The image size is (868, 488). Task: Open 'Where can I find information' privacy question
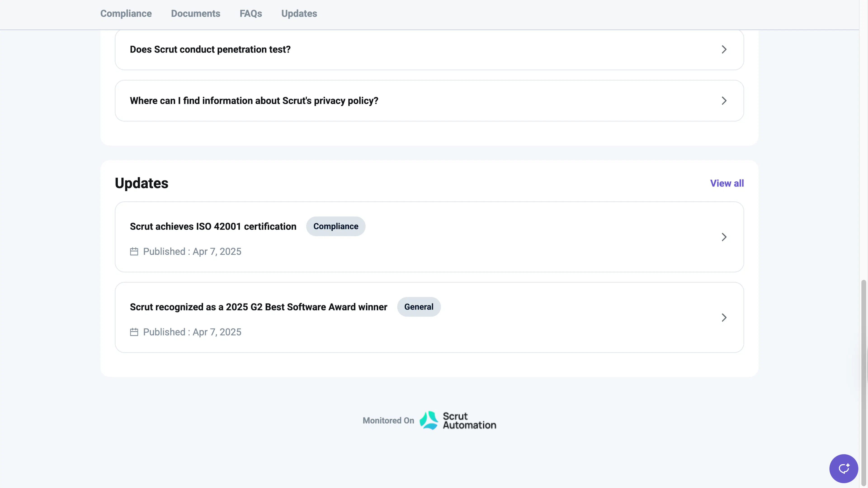[429, 101]
